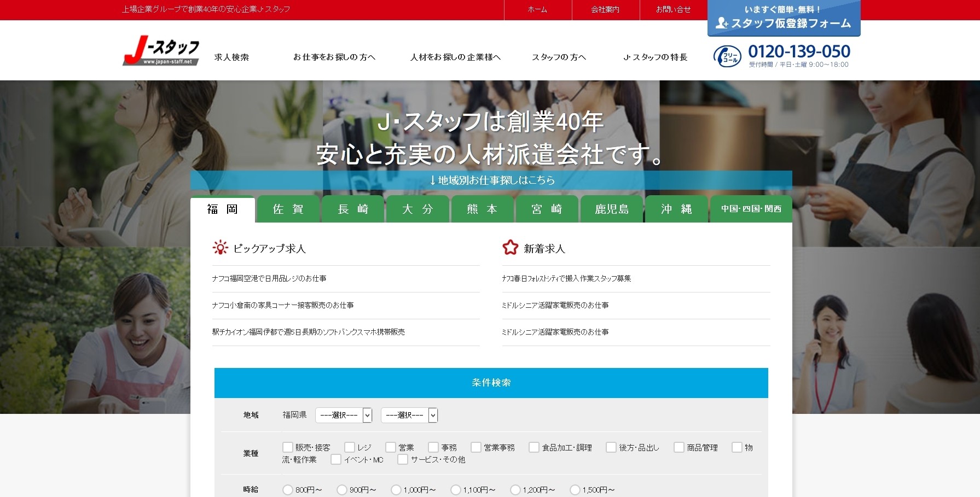Image resolution: width=980 pixels, height=497 pixels.
Task: Open the second ---選択--- dropdown
Action: [409, 415]
